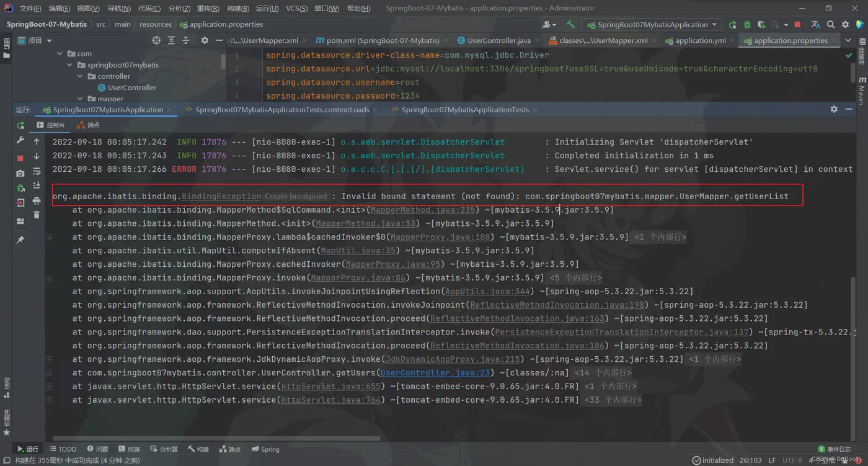Open UserController.java:23 link in stack trace
Screen dimensions: 868x466
(435, 373)
